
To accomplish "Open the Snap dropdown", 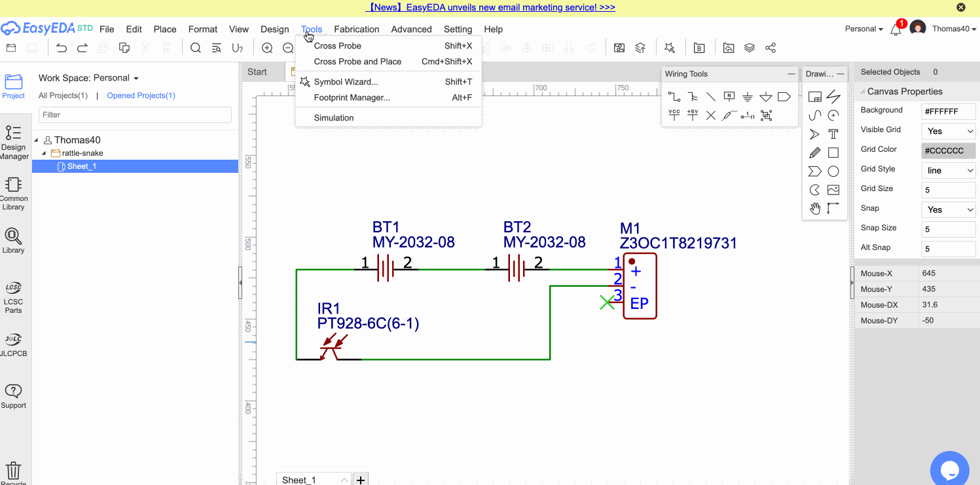I will click(x=949, y=209).
